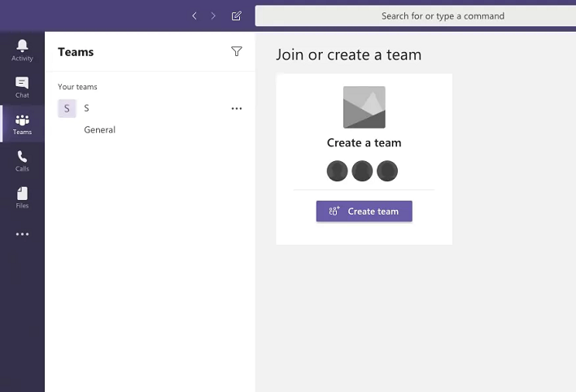Navigate back with the left arrow
Screen dimensions: 576x392
point(194,15)
